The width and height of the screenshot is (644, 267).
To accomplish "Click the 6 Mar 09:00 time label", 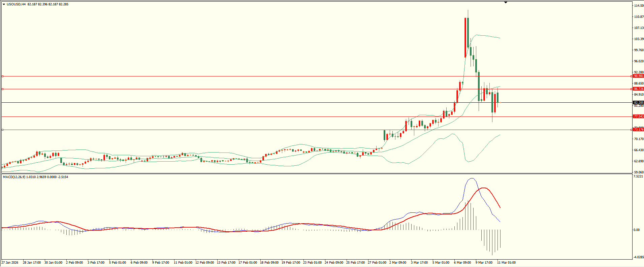I will tap(462, 263).
